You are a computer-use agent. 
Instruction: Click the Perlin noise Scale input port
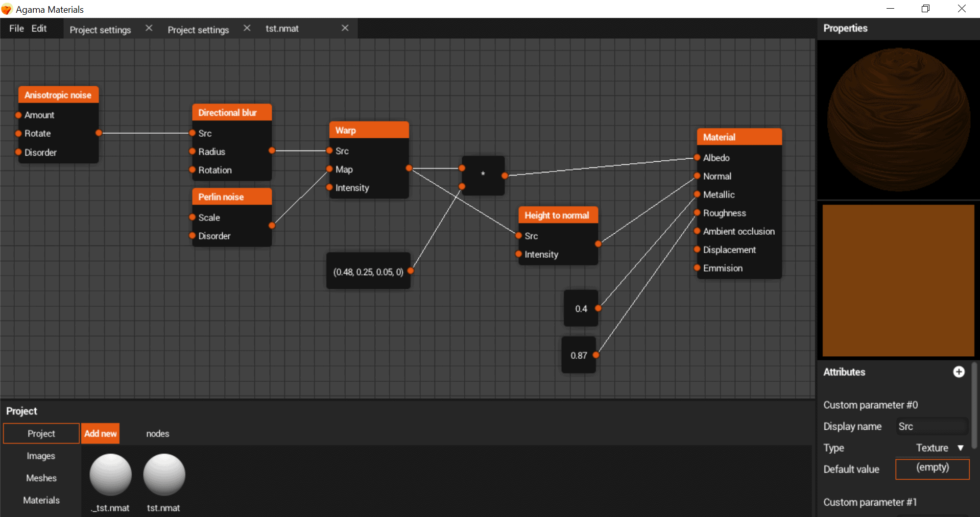point(193,217)
